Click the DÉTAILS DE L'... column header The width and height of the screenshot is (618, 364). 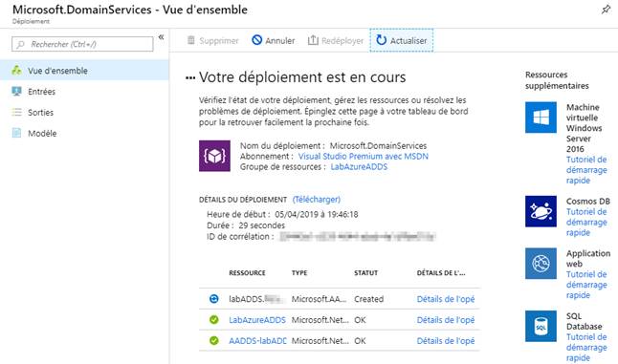pos(441,272)
